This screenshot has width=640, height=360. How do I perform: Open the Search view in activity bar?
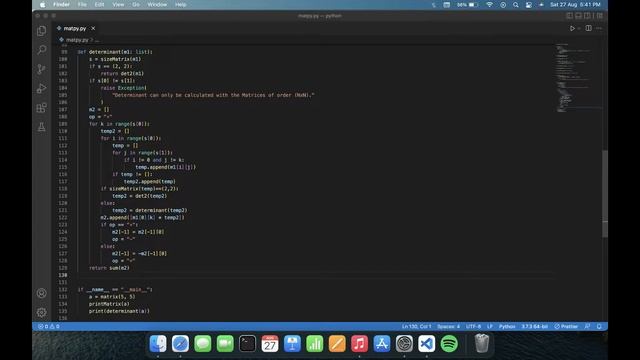[x=42, y=50]
